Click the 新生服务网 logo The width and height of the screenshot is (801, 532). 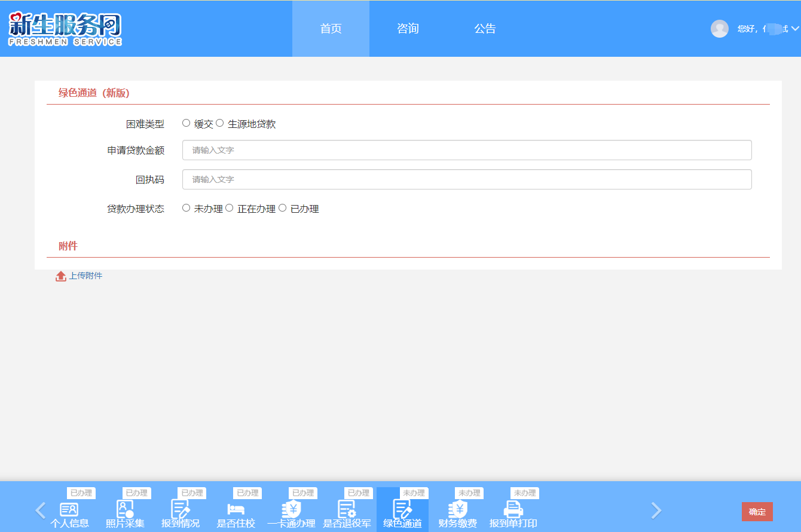[65, 29]
